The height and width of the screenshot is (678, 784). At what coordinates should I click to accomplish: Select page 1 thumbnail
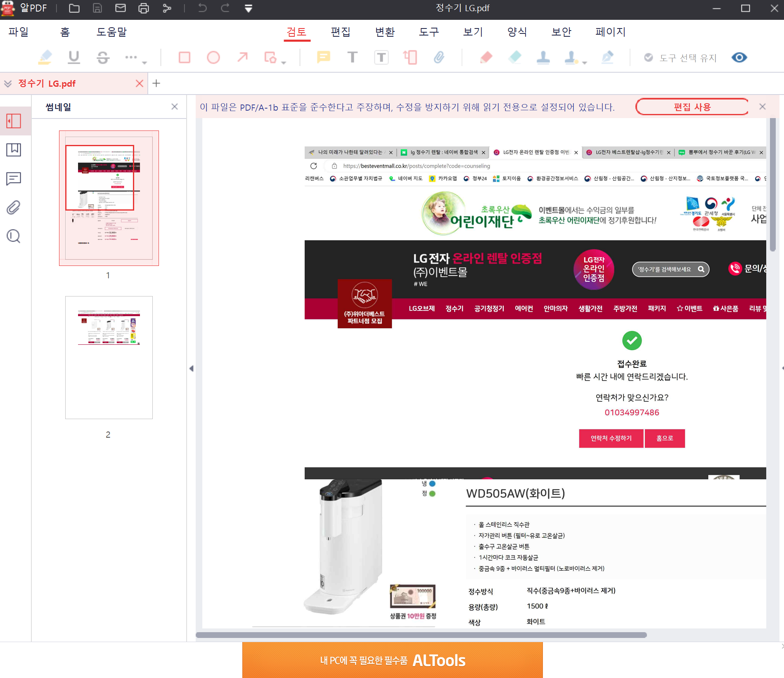[109, 198]
